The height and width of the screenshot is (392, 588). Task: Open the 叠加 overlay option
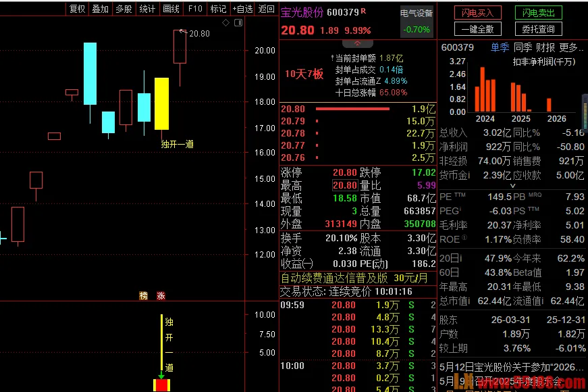point(101,9)
